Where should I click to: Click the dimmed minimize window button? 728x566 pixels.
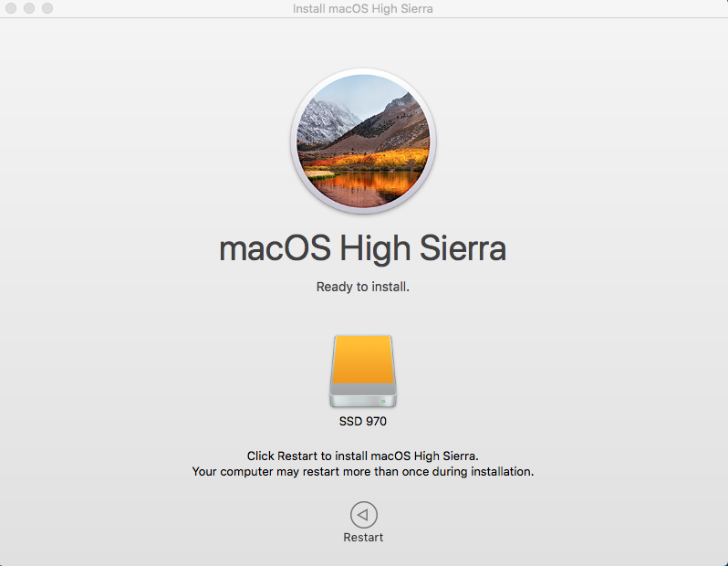tap(29, 8)
